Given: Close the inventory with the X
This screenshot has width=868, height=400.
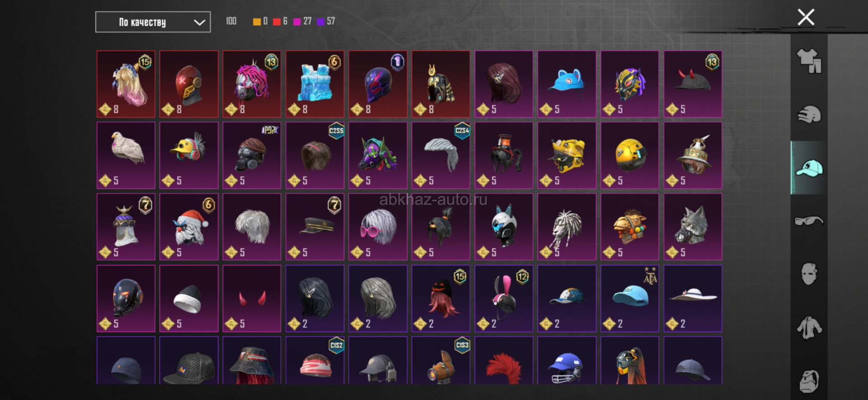Looking at the screenshot, I should (806, 17).
